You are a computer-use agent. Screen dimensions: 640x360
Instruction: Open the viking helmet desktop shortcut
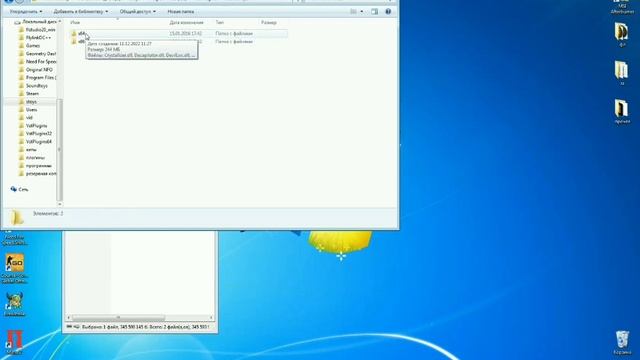[x=14, y=304]
